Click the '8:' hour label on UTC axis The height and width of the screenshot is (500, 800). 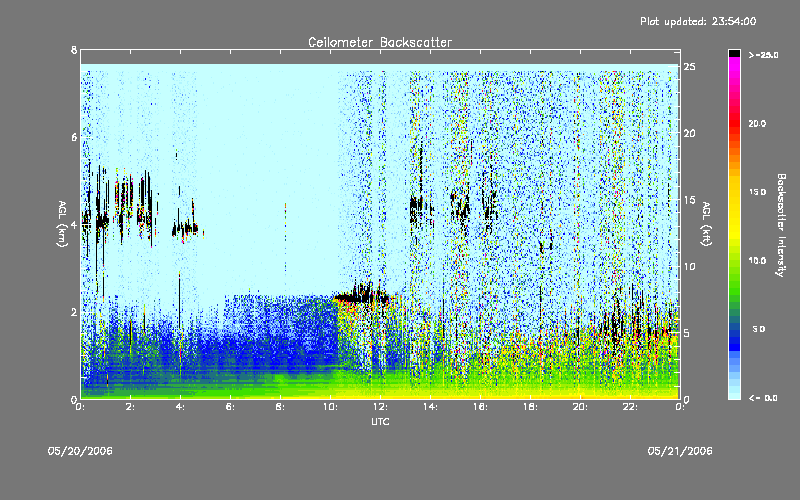point(281,407)
